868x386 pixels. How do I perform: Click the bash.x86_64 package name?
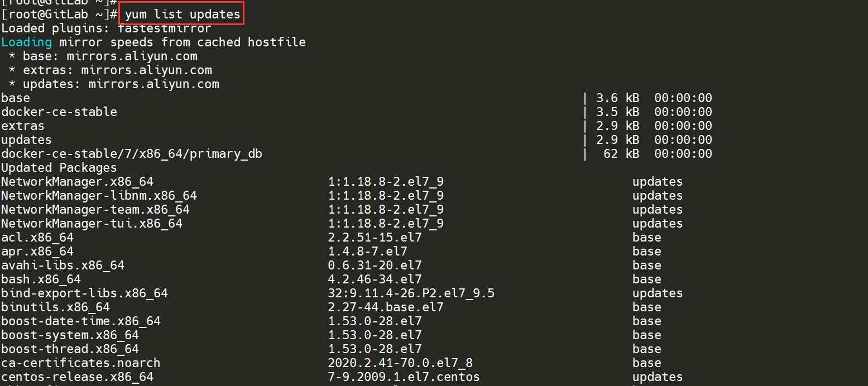click(x=41, y=279)
